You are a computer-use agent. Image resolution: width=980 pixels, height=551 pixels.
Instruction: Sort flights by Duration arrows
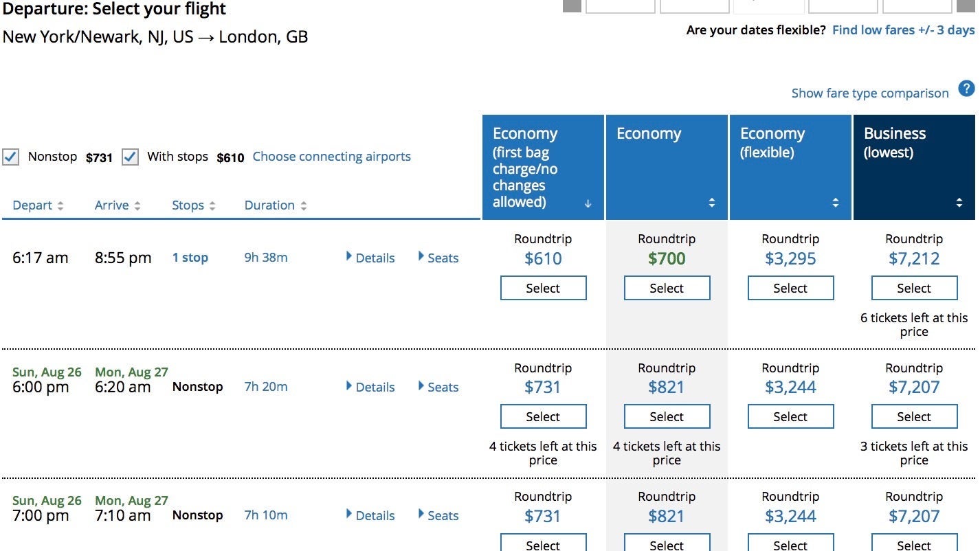(x=303, y=205)
